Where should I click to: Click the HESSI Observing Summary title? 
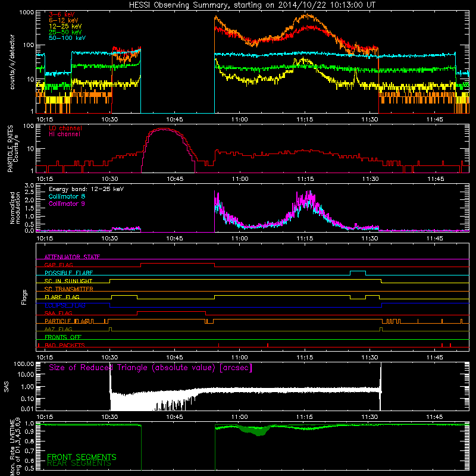[252, 5]
